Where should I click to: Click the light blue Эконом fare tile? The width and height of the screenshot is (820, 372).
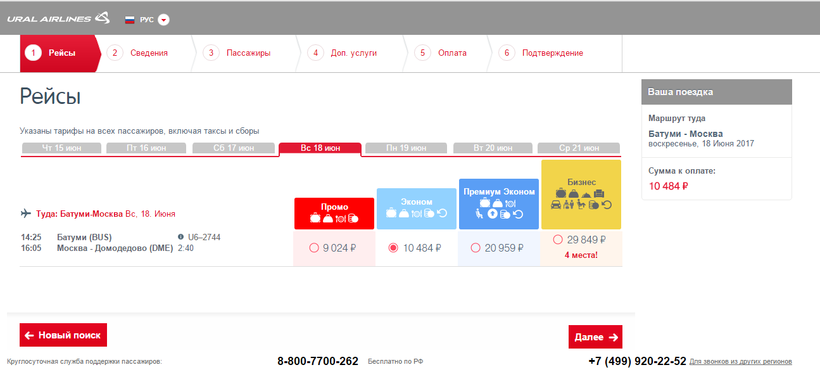pyautogui.click(x=416, y=208)
